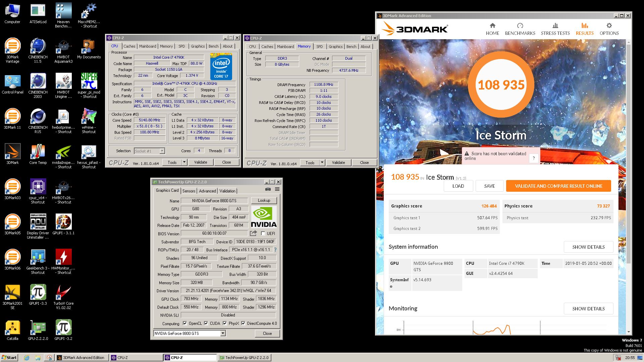The height and width of the screenshot is (362, 644).
Task: Click the Lookup button in GPU-Z
Action: click(264, 200)
